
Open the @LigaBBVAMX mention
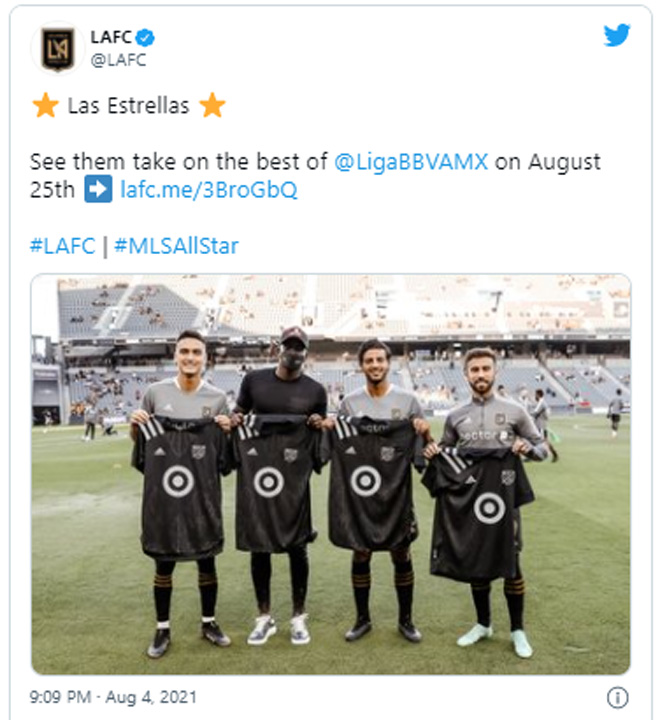(411, 162)
